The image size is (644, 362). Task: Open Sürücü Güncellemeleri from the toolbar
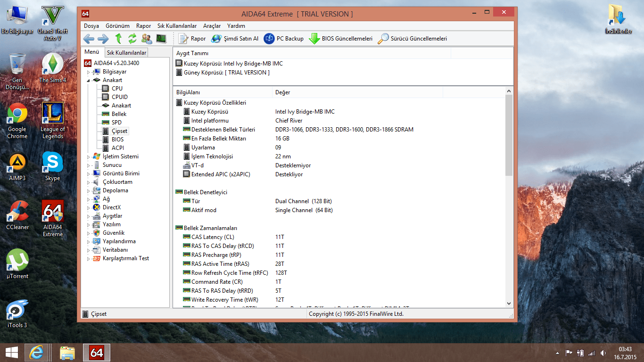click(413, 39)
